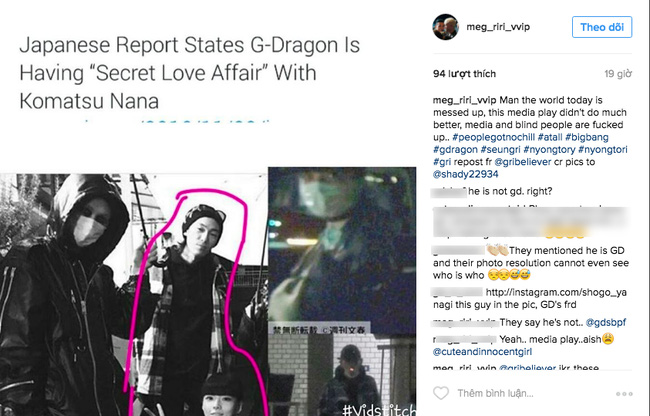This screenshot has width=650, height=416.
Task: Open the #nyongtori hashtag
Action: (x=603, y=150)
